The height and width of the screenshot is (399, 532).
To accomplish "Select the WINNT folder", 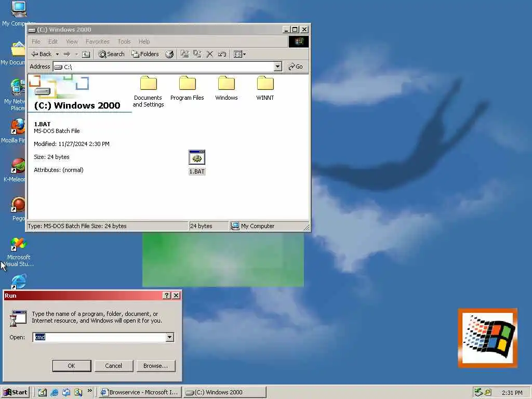I will [x=265, y=88].
